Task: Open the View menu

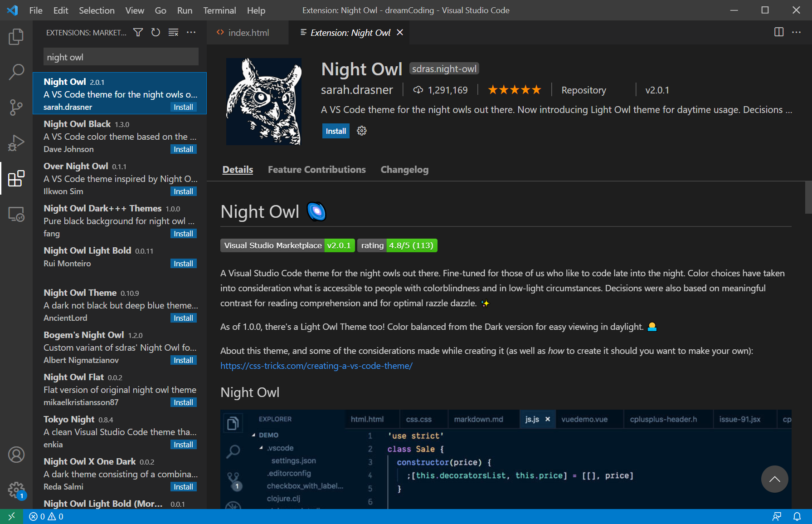Action: 135,10
